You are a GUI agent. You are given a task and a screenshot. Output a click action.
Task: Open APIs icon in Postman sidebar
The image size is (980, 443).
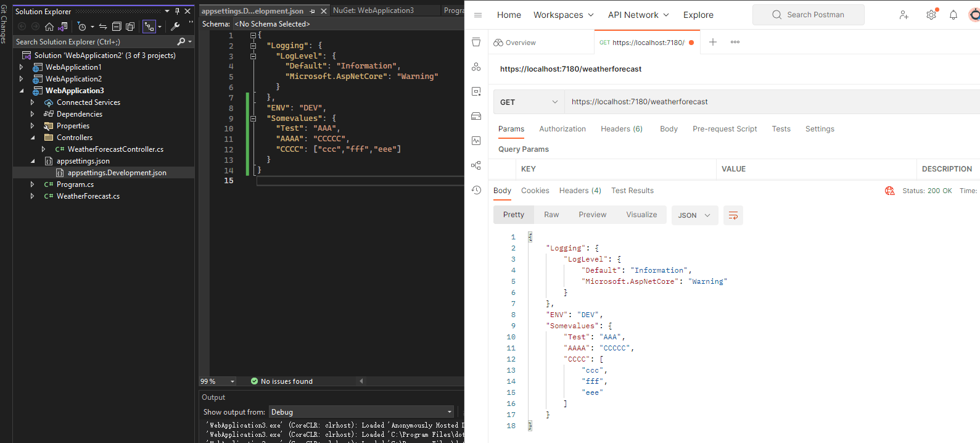476,67
